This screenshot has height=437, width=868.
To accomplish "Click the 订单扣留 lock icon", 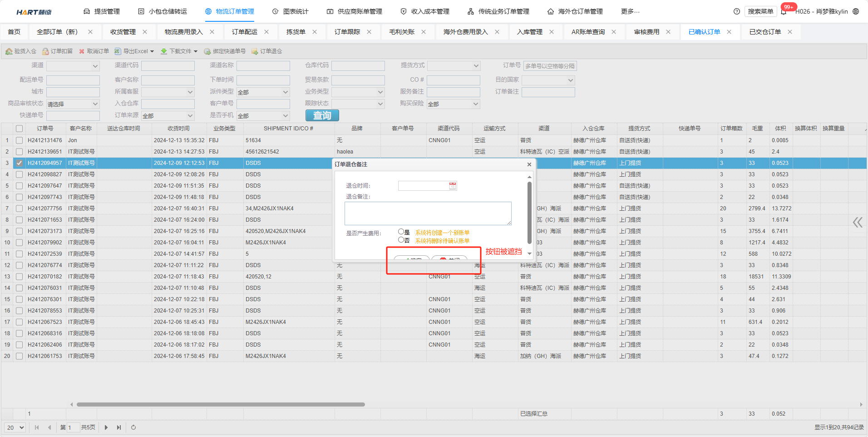I will pos(45,51).
